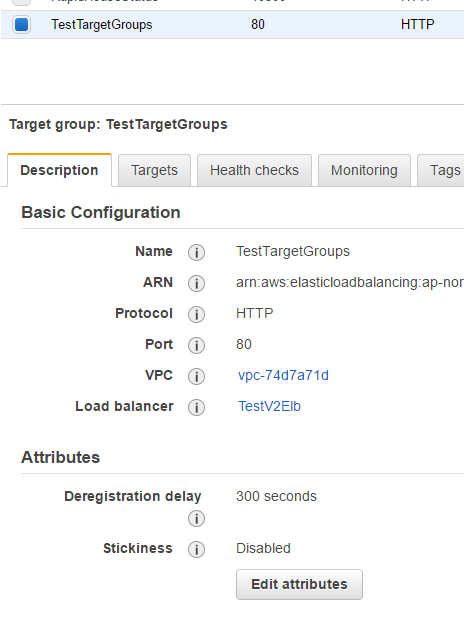Click the info icon beside ARN
464x631 pixels.
tap(196, 283)
